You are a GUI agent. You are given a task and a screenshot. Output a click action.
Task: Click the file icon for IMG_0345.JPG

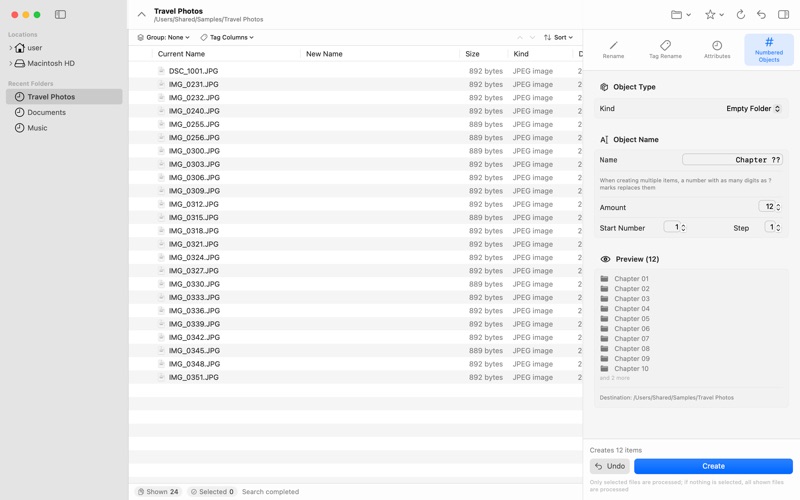161,350
